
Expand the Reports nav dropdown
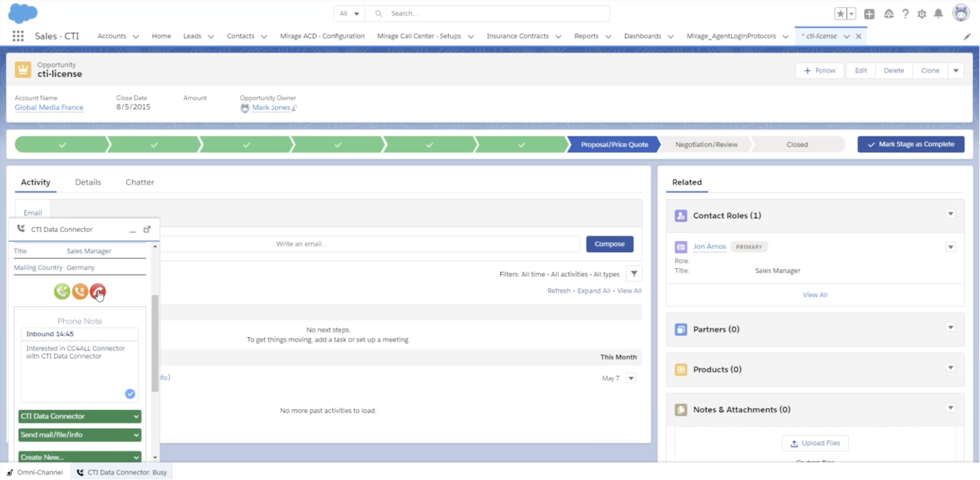coord(608,37)
